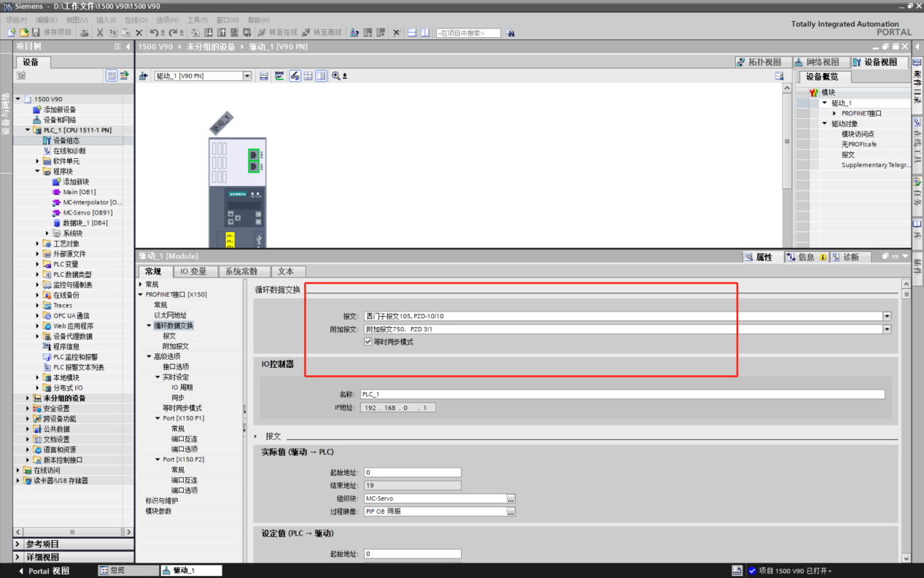This screenshot has width=924, height=578.
Task: Collapse the 高级选项 properties node
Action: tap(150, 356)
